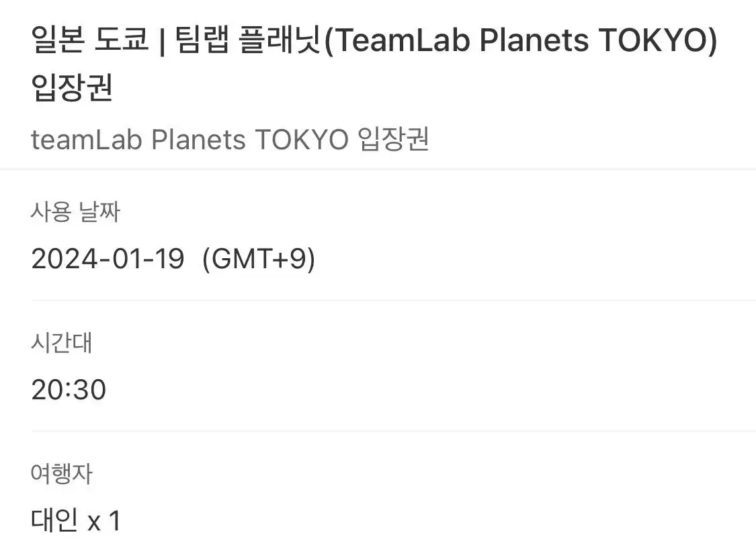Open the gray 'teamLab Planets TOKYO' subtitle
Image resolution: width=756 pixels, height=560 pixels.
[x=190, y=140]
